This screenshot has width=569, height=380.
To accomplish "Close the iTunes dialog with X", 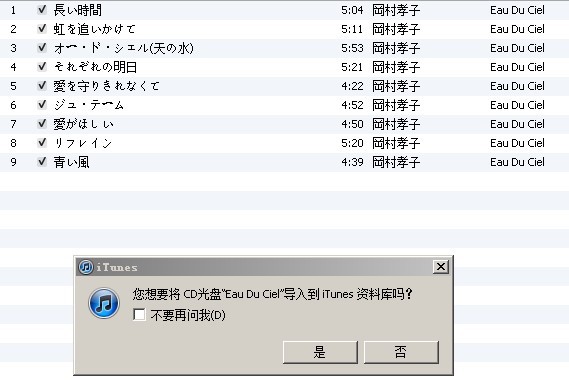I will [x=441, y=267].
